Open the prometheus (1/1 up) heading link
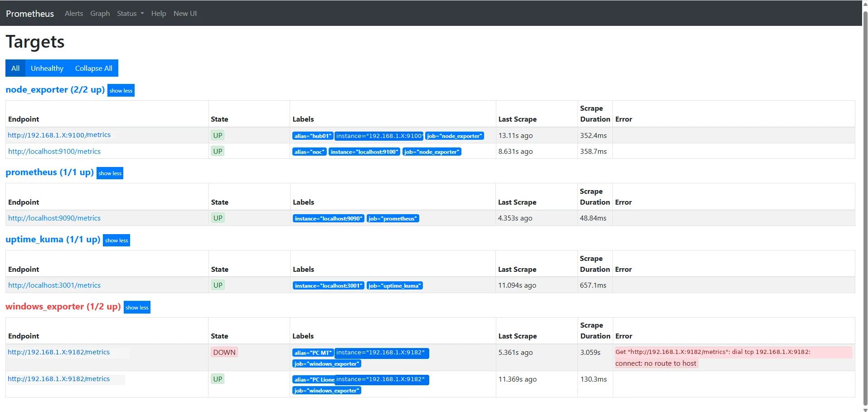Screen dimensions: 868x412 [x=50, y=172]
